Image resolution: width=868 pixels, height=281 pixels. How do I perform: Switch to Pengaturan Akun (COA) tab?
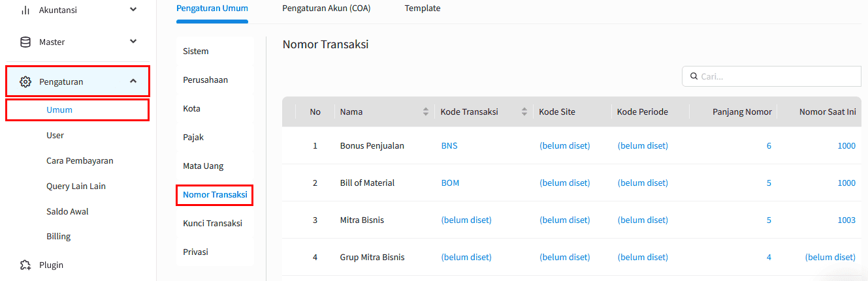coord(326,8)
